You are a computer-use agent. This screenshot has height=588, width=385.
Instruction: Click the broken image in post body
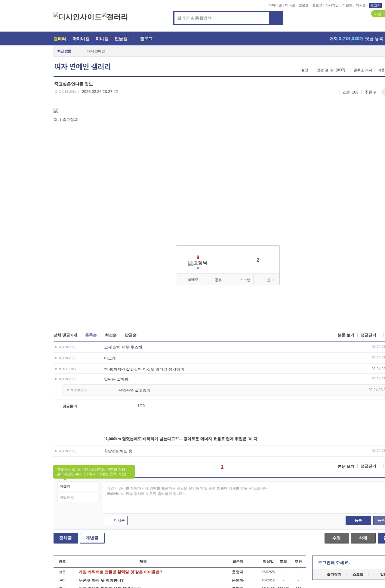pyautogui.click(x=56, y=111)
